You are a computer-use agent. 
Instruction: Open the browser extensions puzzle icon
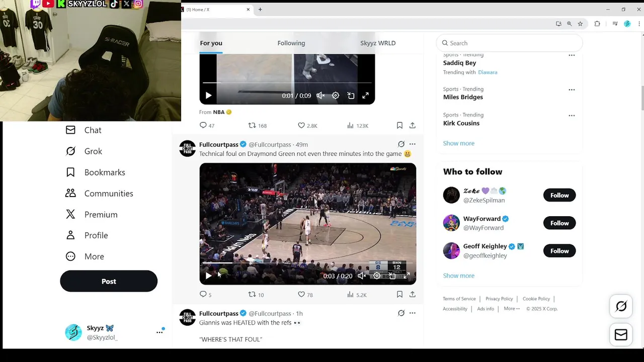click(597, 24)
